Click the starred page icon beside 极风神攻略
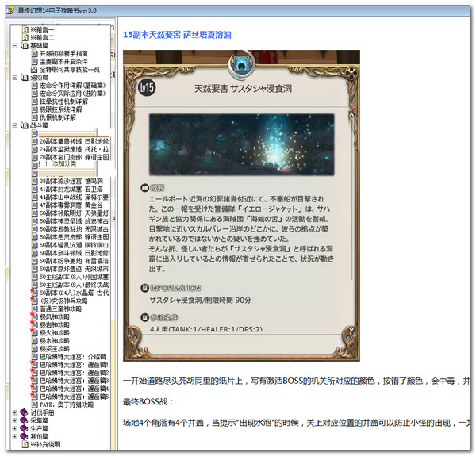This screenshot has width=476, height=456. [x=34, y=316]
